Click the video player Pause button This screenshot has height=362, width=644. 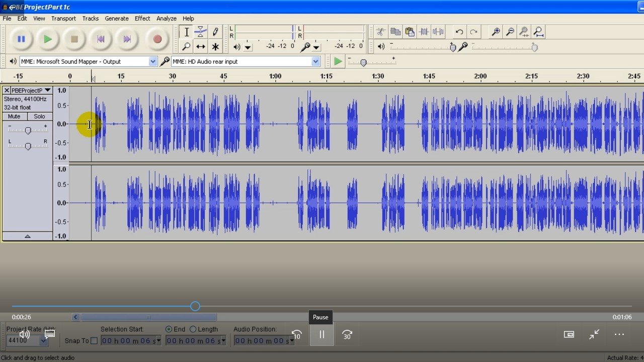(x=321, y=334)
